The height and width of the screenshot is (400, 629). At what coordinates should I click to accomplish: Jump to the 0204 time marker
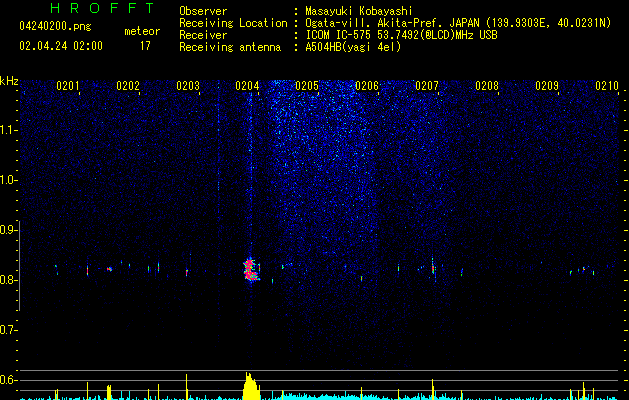[x=247, y=86]
